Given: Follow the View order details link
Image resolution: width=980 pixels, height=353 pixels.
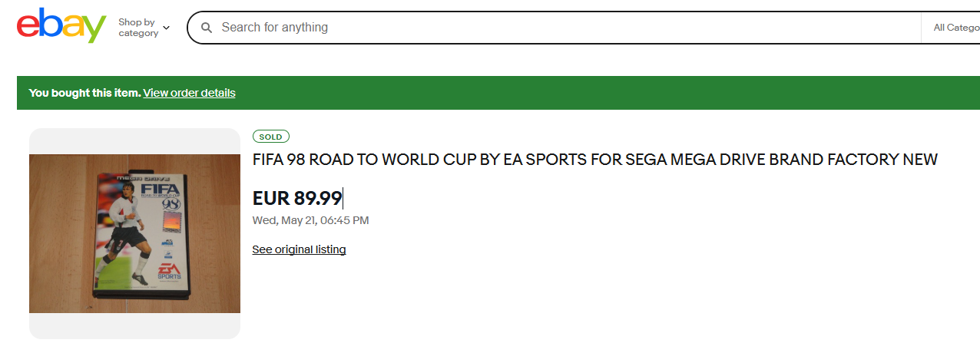Looking at the screenshot, I should (189, 93).
